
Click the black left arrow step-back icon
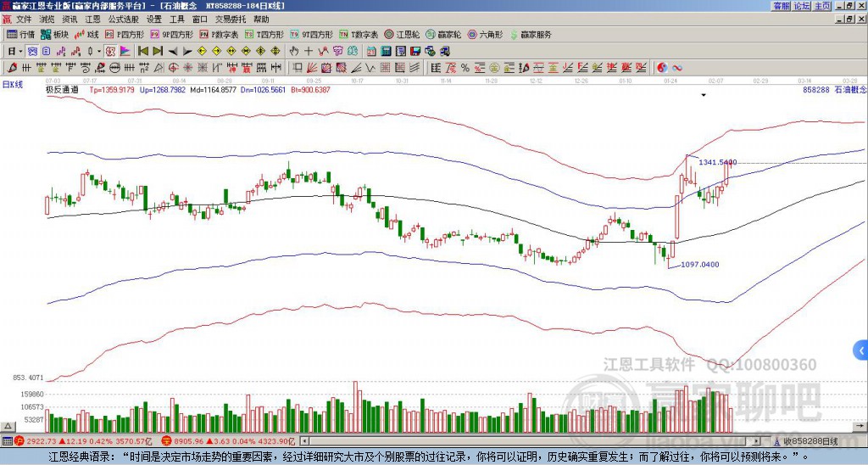click(x=173, y=52)
